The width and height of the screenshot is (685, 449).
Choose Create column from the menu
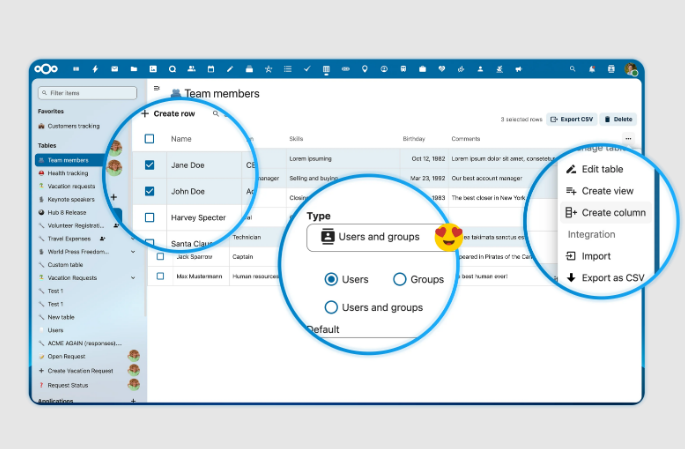(605, 213)
